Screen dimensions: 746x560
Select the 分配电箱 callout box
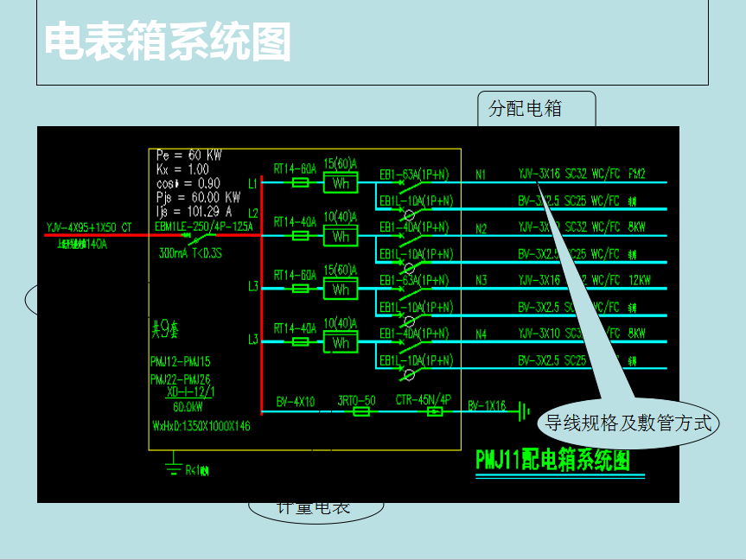(536, 109)
